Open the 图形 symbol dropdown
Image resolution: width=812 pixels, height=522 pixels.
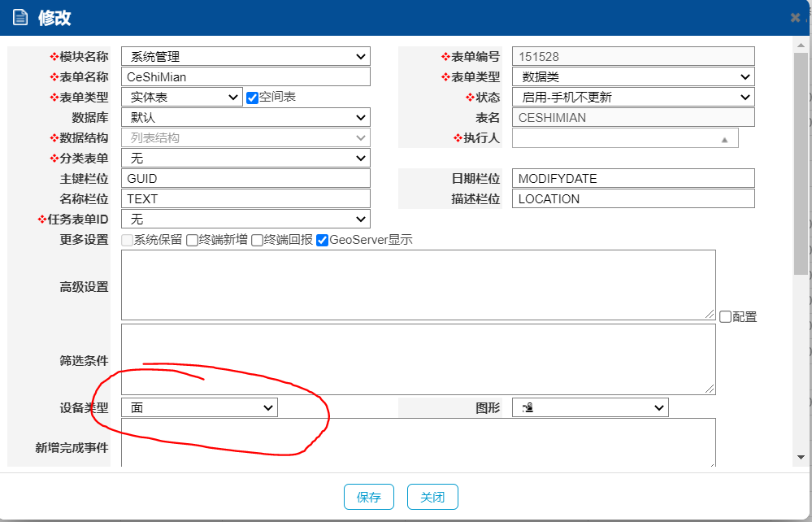coord(589,407)
